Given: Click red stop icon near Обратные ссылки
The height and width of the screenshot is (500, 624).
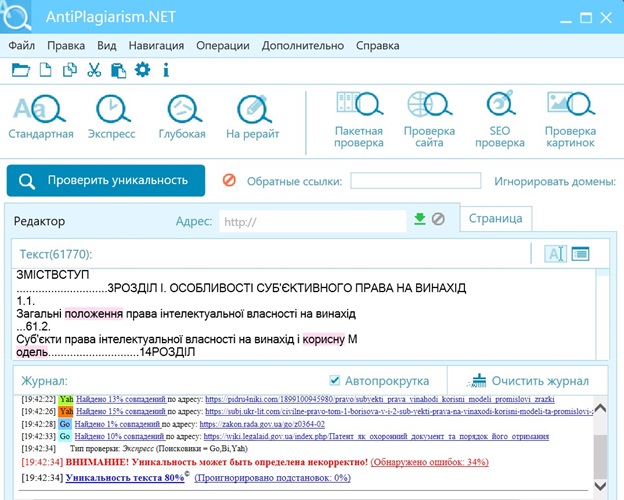Looking at the screenshot, I should 229,180.
